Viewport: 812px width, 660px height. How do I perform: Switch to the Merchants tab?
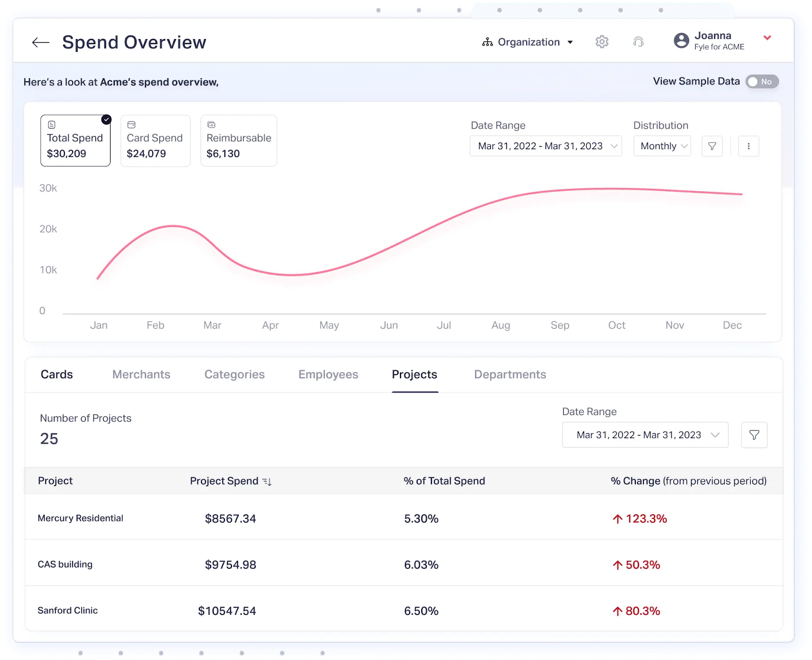(141, 374)
